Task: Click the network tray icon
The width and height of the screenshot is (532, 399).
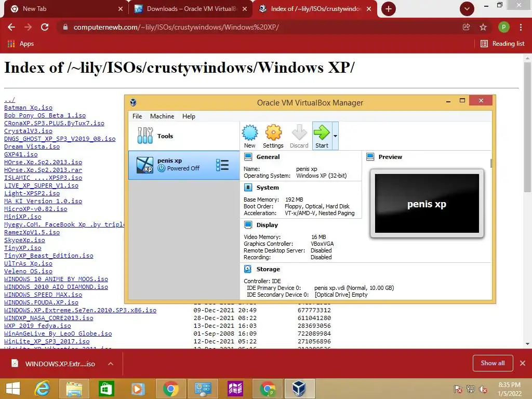Action: tap(471, 389)
